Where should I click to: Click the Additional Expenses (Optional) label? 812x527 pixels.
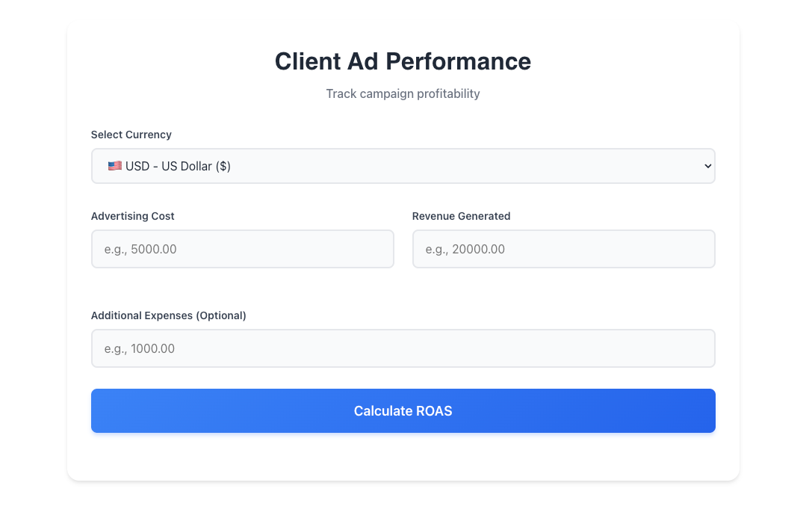[169, 315]
